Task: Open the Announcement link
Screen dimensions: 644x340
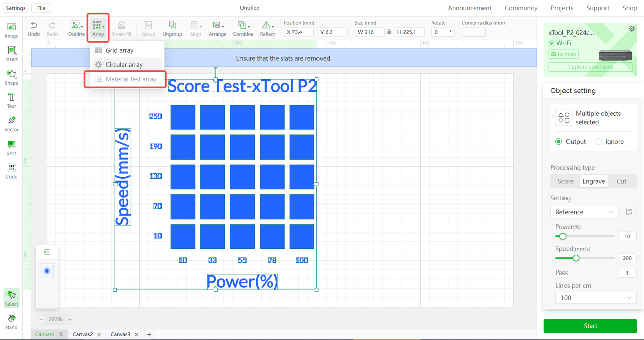Action: pyautogui.click(x=469, y=8)
